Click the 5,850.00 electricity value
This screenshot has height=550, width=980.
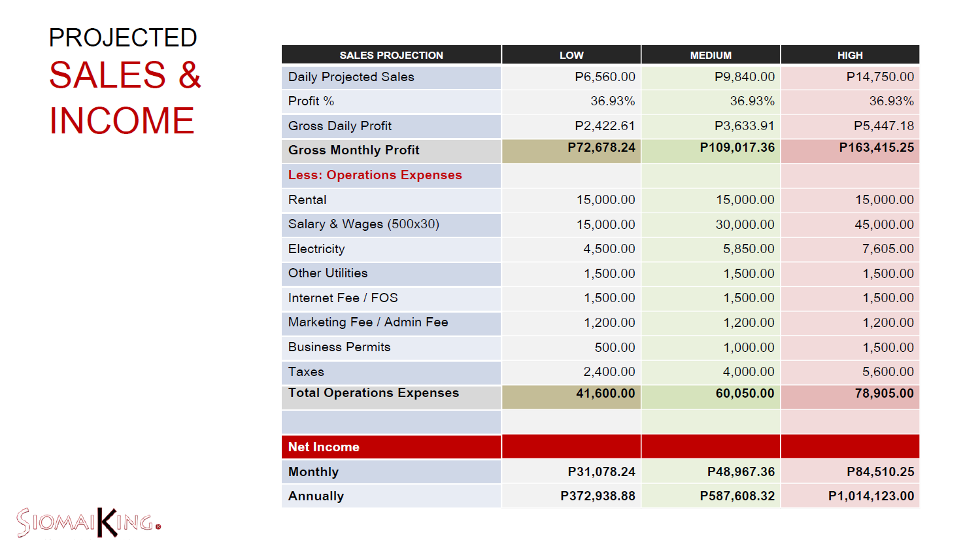[x=749, y=249]
